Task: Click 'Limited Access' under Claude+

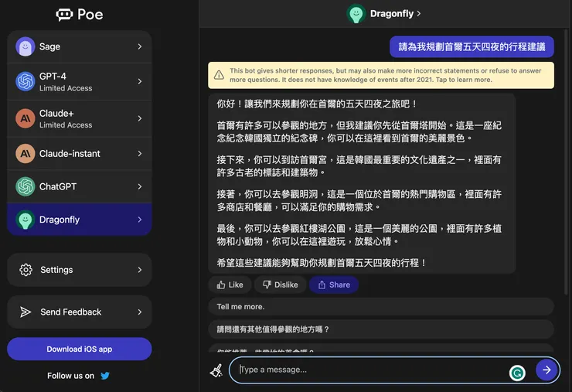Action: tap(66, 125)
